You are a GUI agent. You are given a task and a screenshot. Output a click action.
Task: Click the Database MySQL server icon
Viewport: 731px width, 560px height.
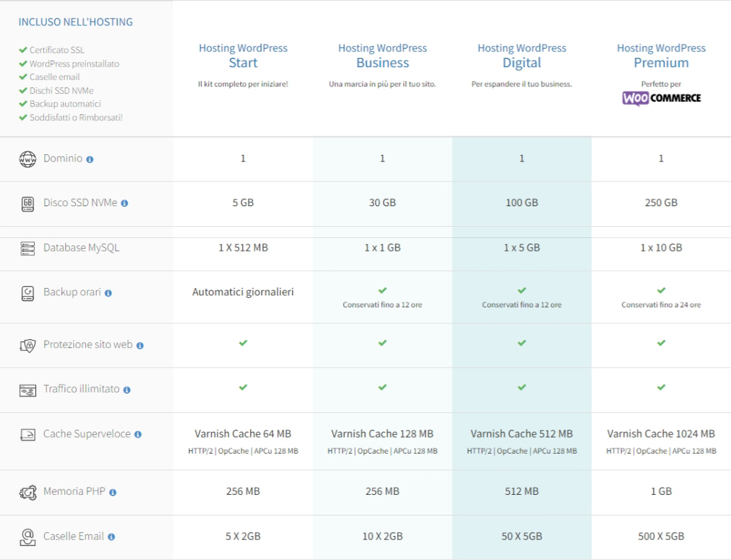coord(27,249)
